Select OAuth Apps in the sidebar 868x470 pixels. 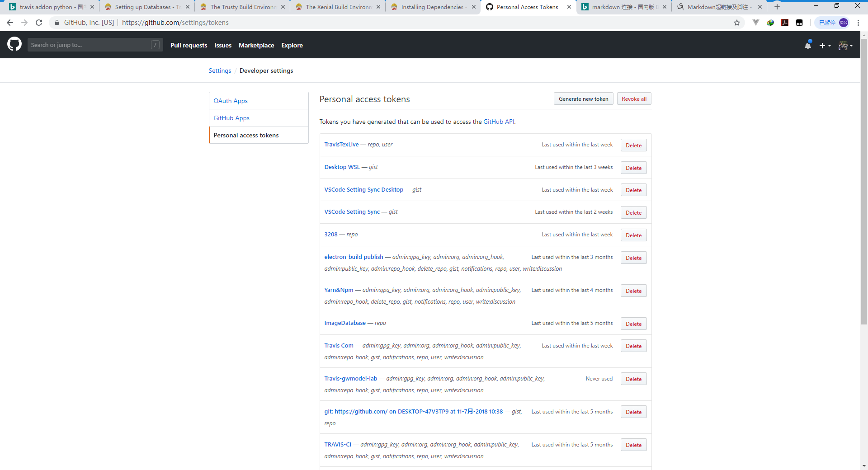coord(231,101)
